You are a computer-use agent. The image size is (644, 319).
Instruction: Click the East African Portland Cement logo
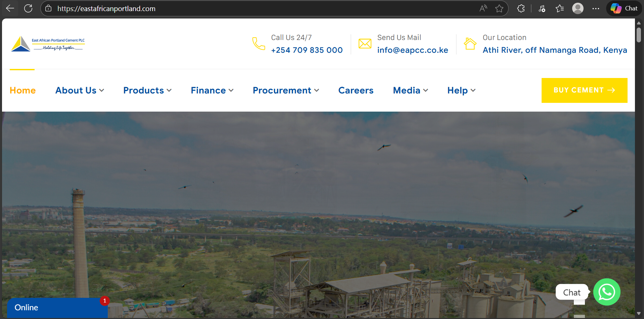48,44
